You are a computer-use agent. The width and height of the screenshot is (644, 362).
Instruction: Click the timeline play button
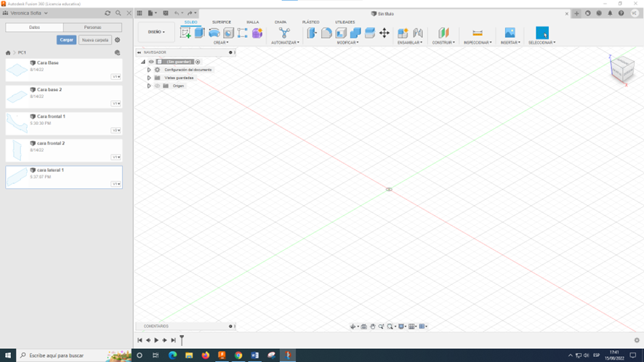pos(156,340)
